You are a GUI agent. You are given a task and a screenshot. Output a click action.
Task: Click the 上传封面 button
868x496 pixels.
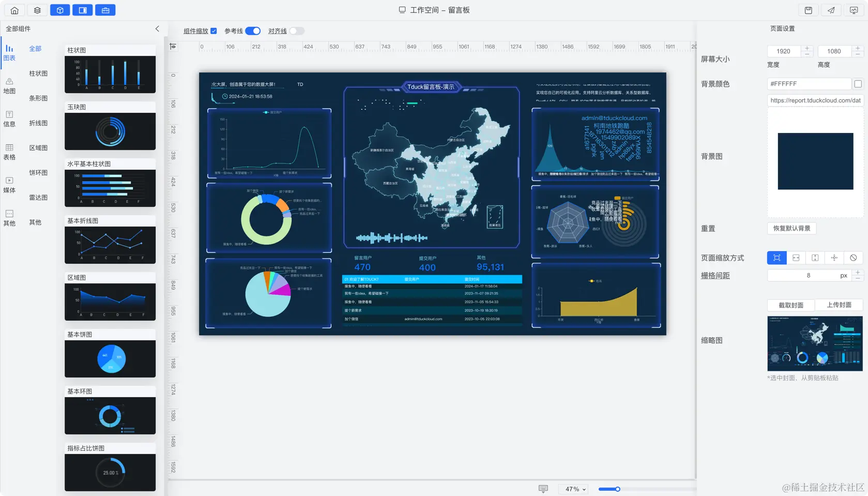(839, 305)
